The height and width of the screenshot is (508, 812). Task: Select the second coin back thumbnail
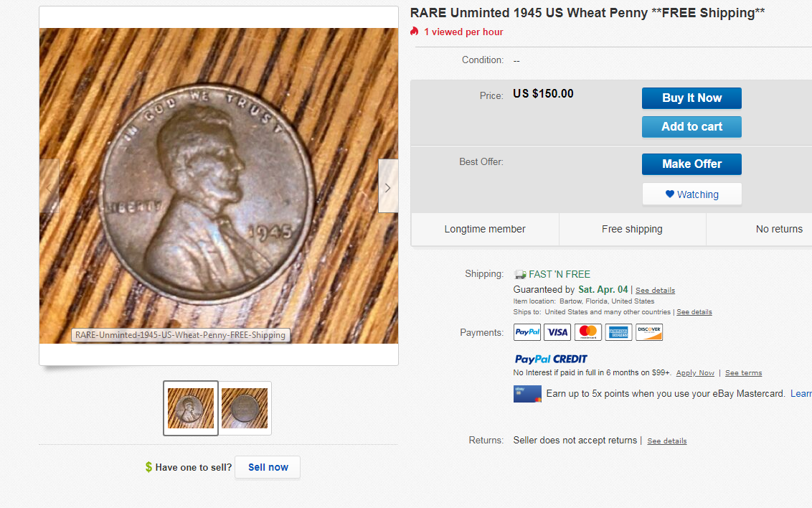tap(245, 408)
